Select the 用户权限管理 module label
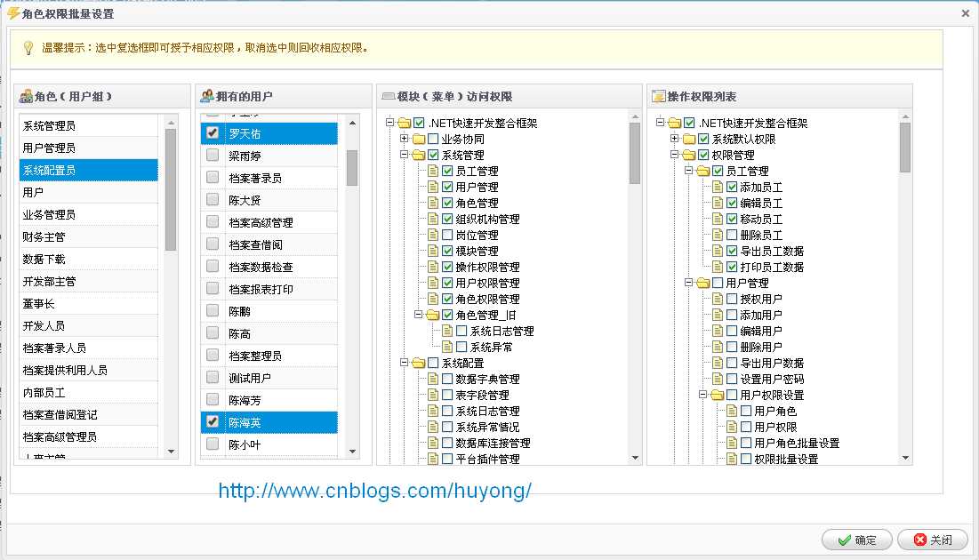 click(x=487, y=283)
